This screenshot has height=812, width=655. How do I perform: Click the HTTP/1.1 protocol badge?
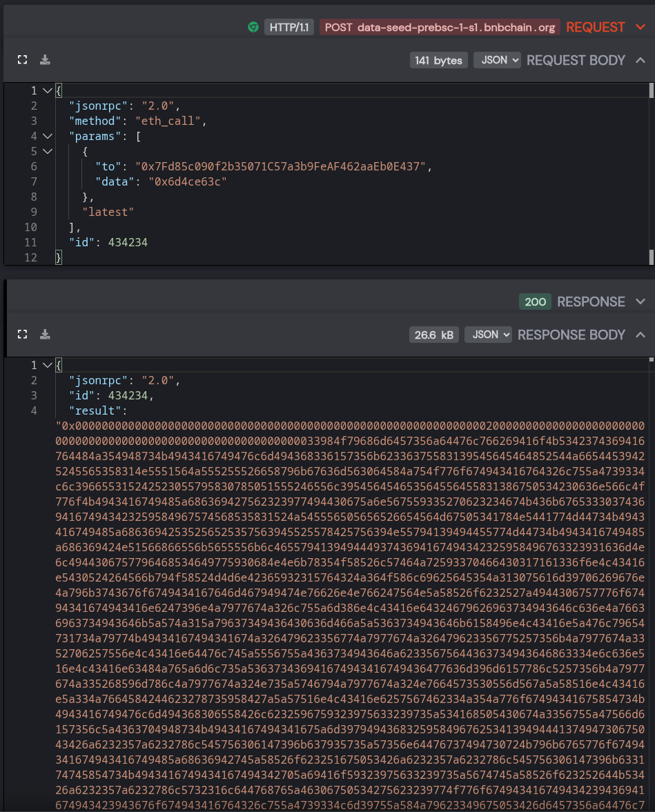tap(289, 27)
